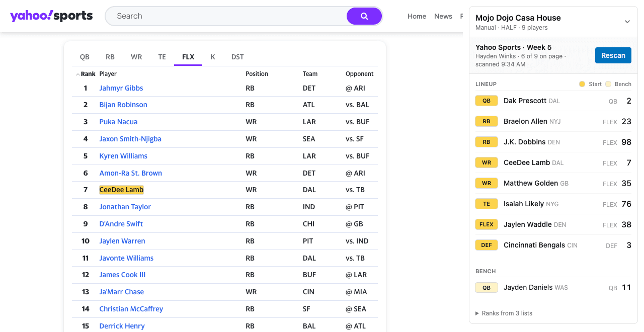The height and width of the screenshot is (332, 644).
Task: Click highlighted CeeDee Lamb in rankings table
Action: point(121,190)
